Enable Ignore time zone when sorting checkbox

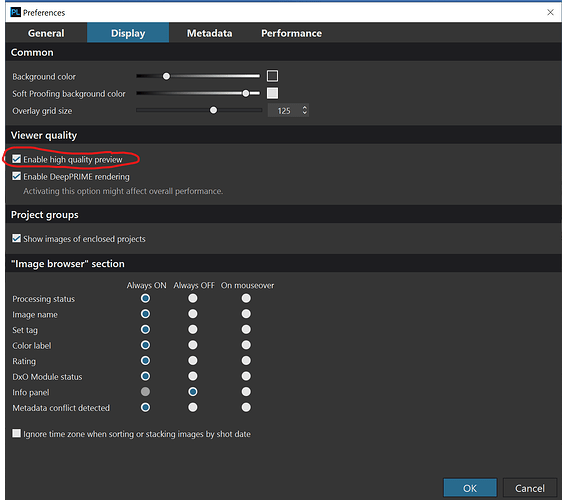[x=16, y=433]
